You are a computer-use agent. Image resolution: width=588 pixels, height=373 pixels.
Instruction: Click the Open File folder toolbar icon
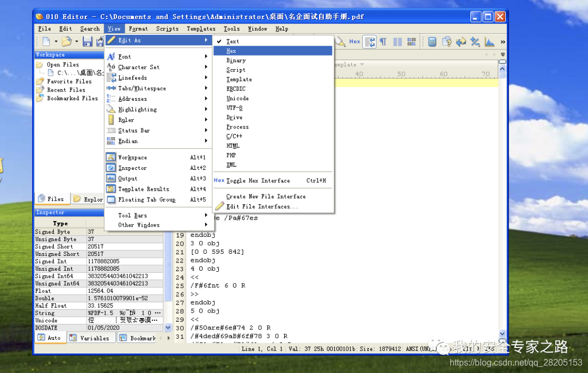[x=67, y=41]
